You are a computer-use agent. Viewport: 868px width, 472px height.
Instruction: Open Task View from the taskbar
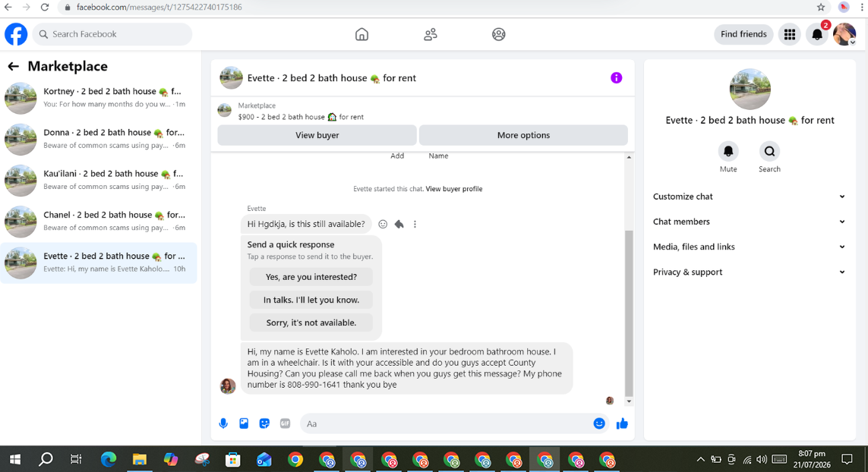tap(77, 459)
